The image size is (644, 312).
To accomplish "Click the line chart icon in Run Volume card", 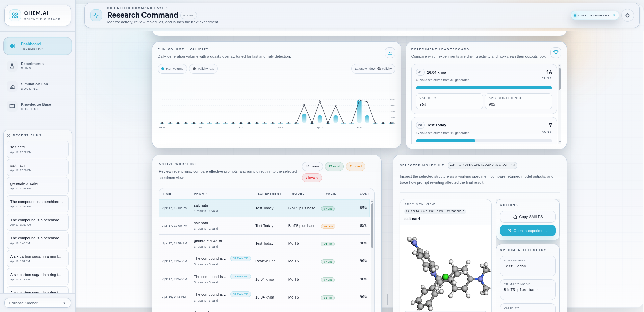I will pyautogui.click(x=390, y=53).
